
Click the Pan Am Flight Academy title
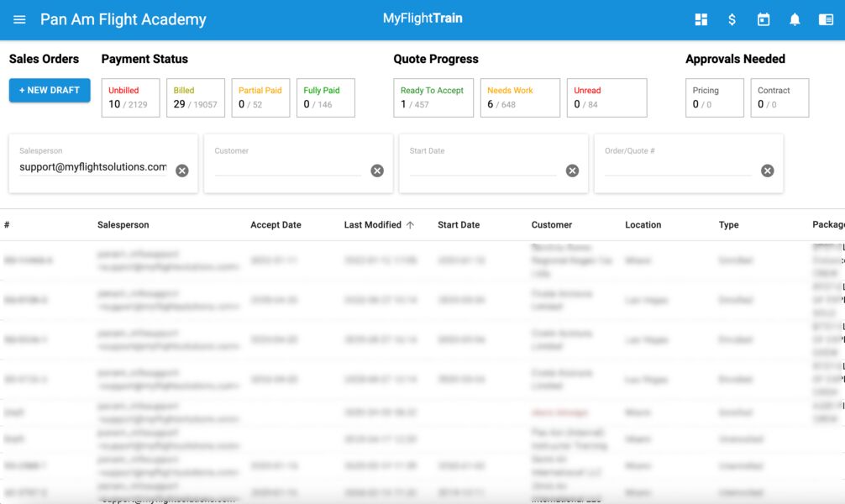123,19
